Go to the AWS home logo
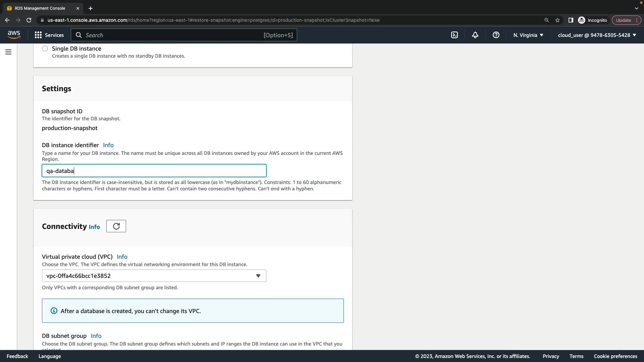The image size is (644, 362). coord(14,35)
